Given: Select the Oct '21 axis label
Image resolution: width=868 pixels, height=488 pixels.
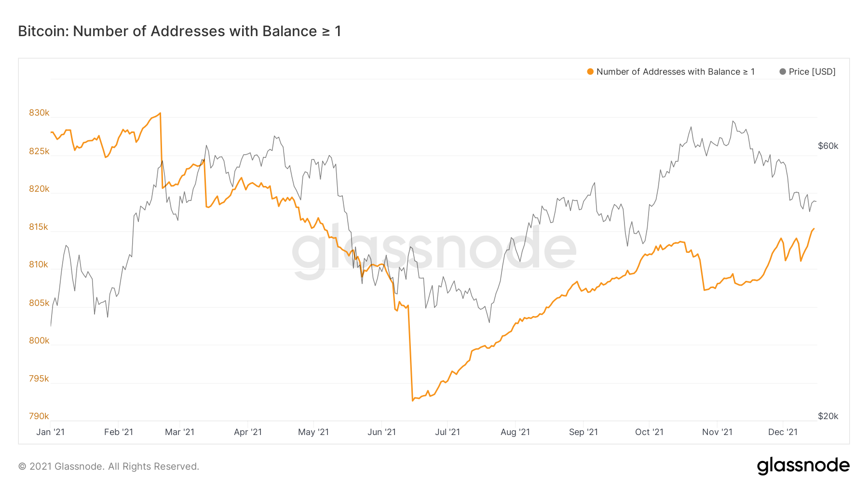Looking at the screenshot, I should [x=650, y=432].
